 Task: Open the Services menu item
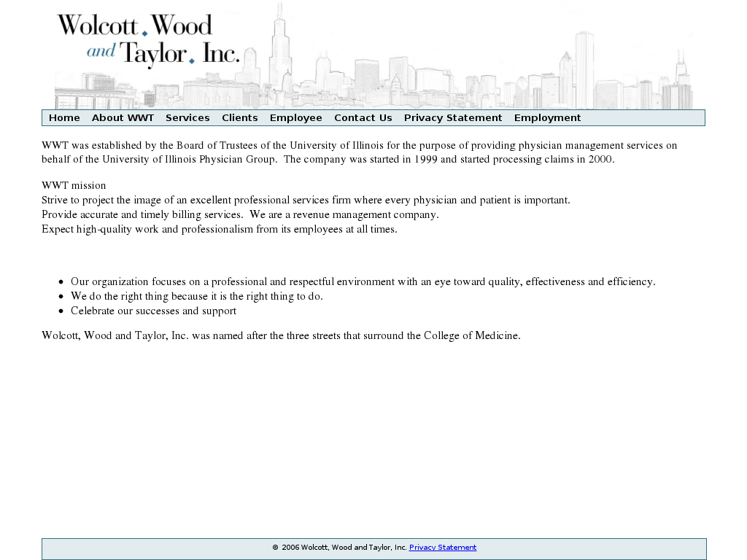(187, 117)
